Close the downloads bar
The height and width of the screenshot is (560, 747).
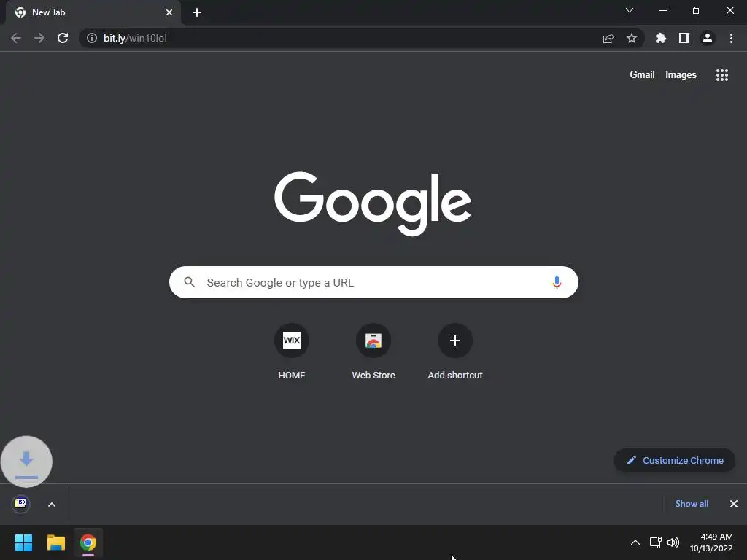(734, 504)
